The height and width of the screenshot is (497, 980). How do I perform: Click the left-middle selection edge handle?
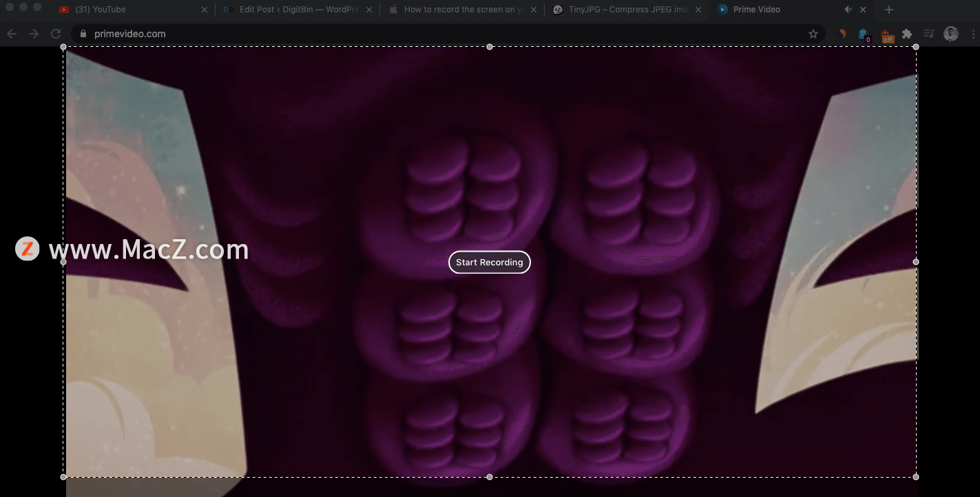click(x=63, y=262)
